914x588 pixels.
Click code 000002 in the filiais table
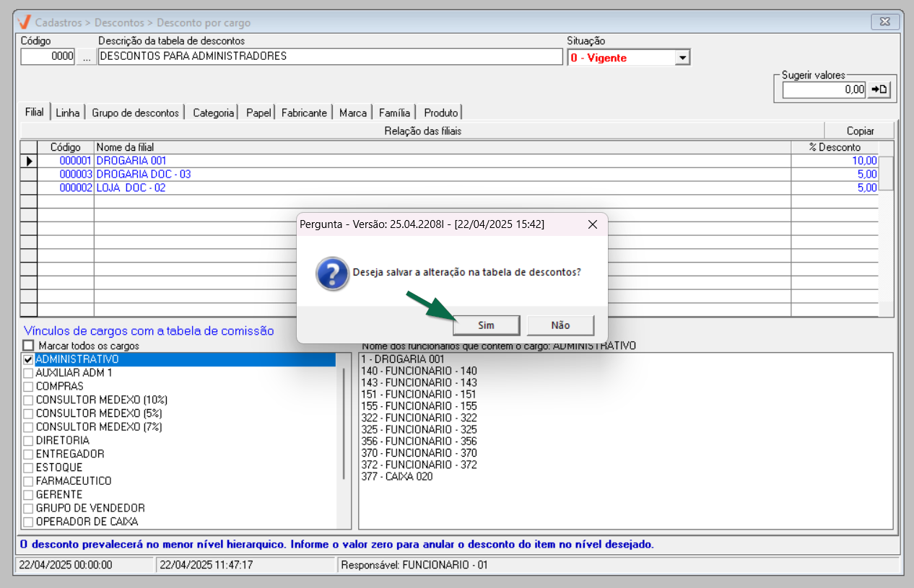[66, 188]
